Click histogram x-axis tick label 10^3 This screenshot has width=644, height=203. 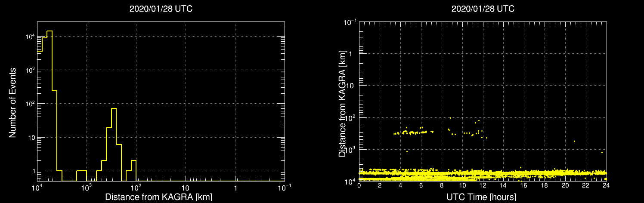point(87,188)
